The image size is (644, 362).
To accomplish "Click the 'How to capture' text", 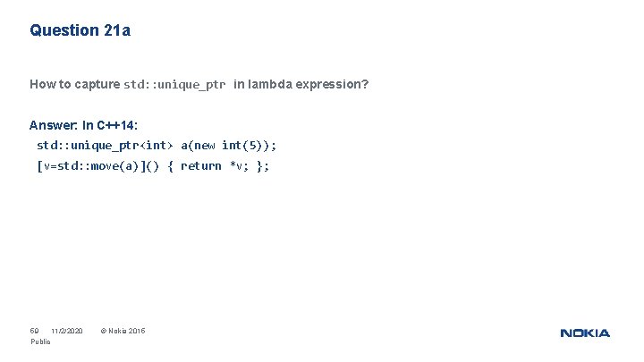I will coord(74,85).
